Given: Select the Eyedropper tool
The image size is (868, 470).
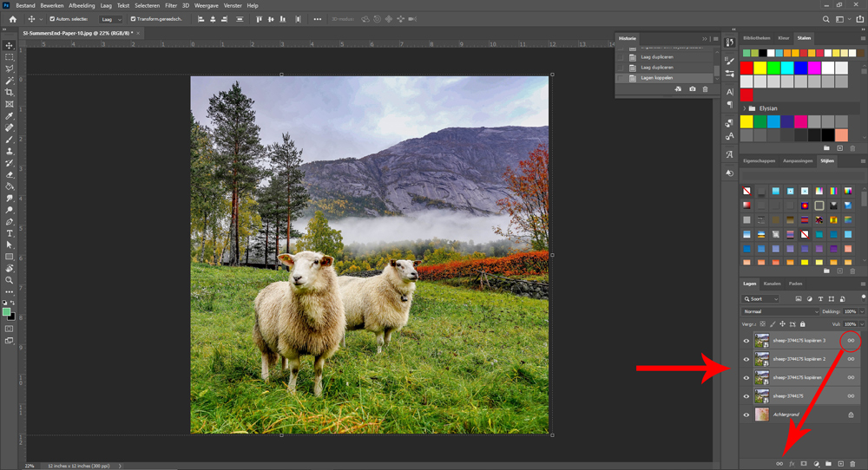Looking at the screenshot, I should click(10, 116).
